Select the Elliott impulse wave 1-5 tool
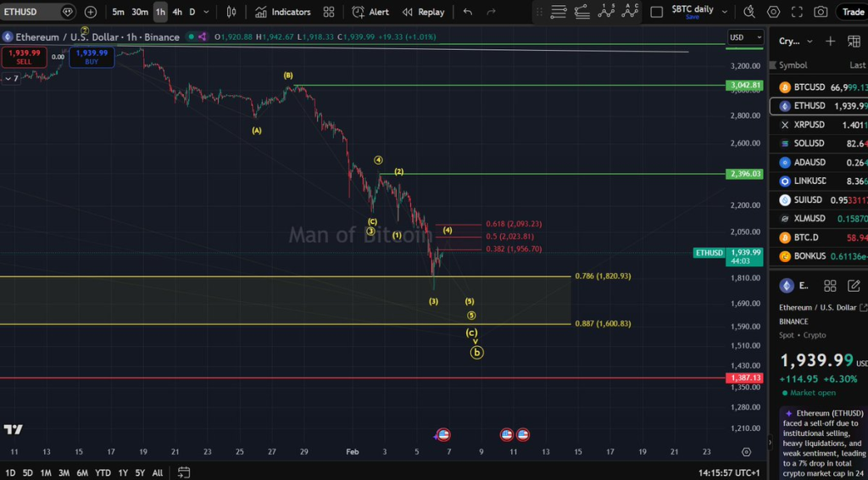The image size is (868, 480). [607, 10]
